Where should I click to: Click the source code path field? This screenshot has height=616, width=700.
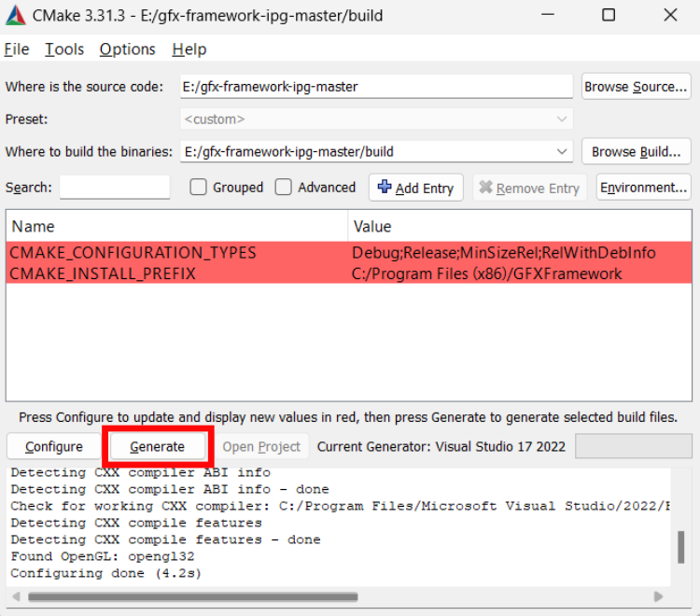tap(376, 87)
